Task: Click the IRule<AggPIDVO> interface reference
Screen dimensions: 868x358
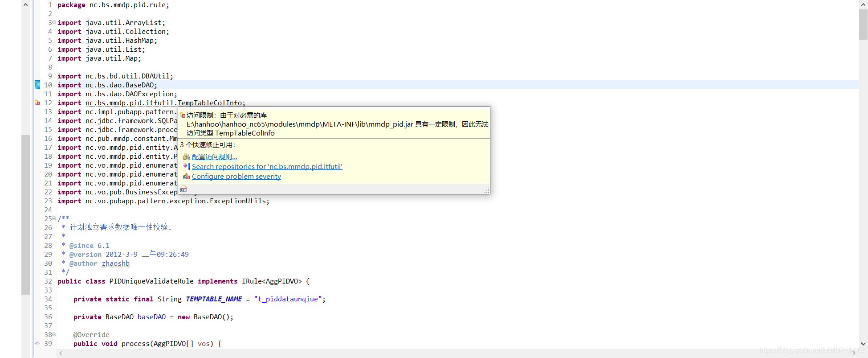Action: tap(272, 281)
